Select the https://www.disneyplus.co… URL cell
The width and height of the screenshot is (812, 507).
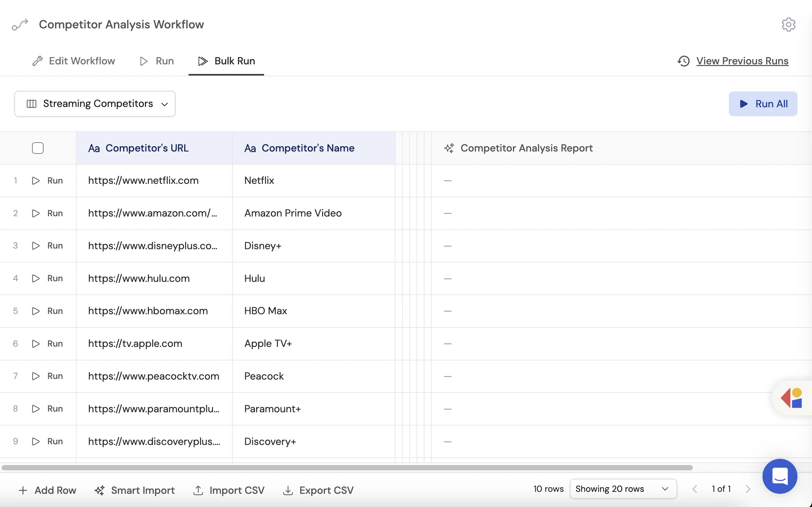click(x=154, y=246)
